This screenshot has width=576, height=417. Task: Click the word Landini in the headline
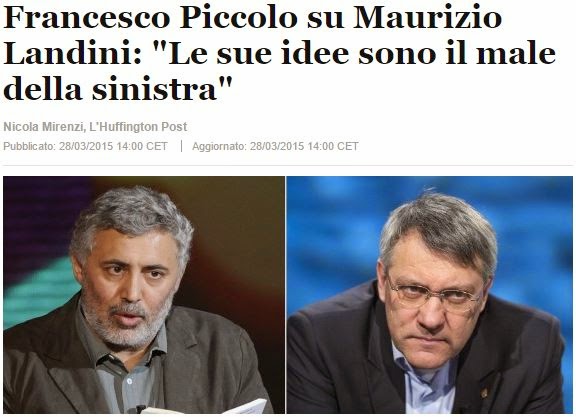point(72,53)
